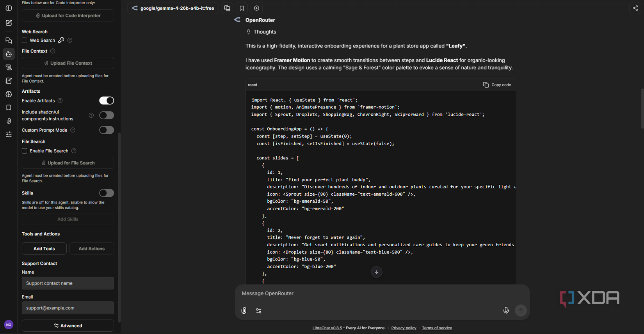Open the Memories brain icon
This screenshot has width=644, height=334.
coord(9,94)
